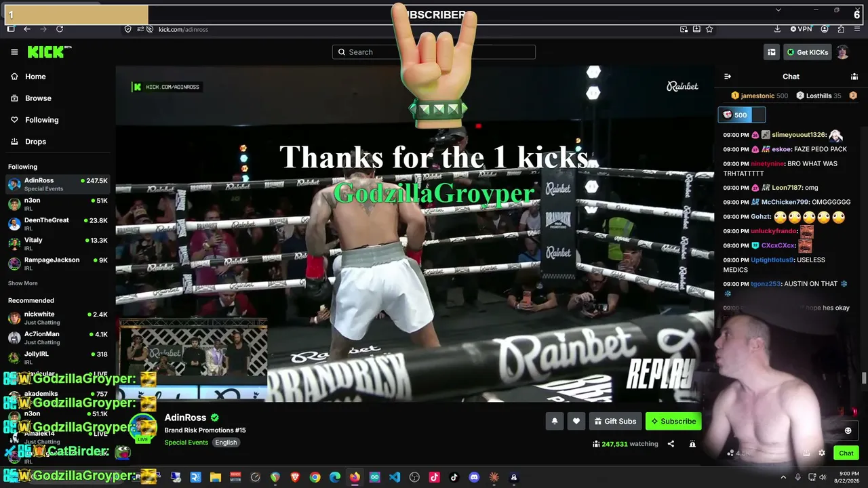Open Ac7ionMan recommended channel
This screenshot has height=488, width=868.
point(58,338)
